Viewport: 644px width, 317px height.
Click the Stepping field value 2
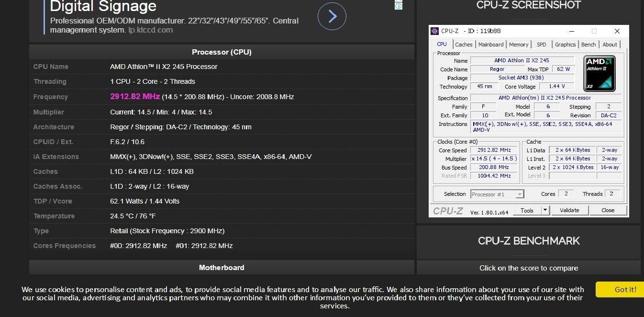(x=609, y=107)
